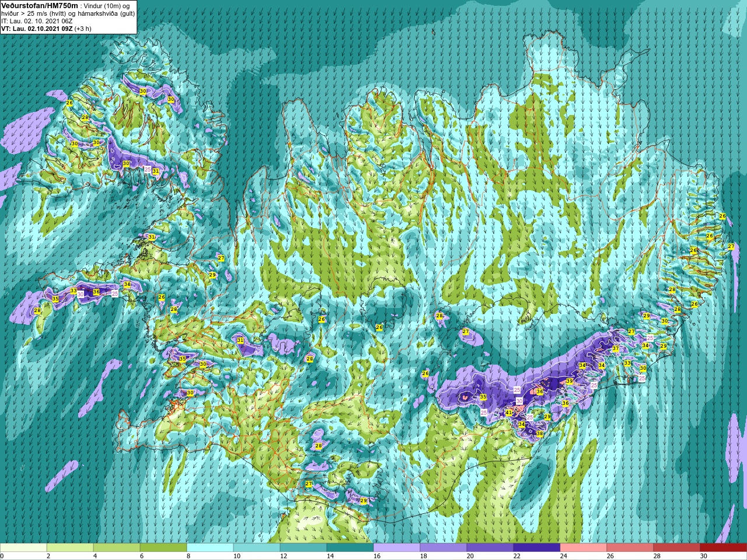Pick the 26–28 m/s salmon legend swatch
747x560 pixels.
[630, 547]
